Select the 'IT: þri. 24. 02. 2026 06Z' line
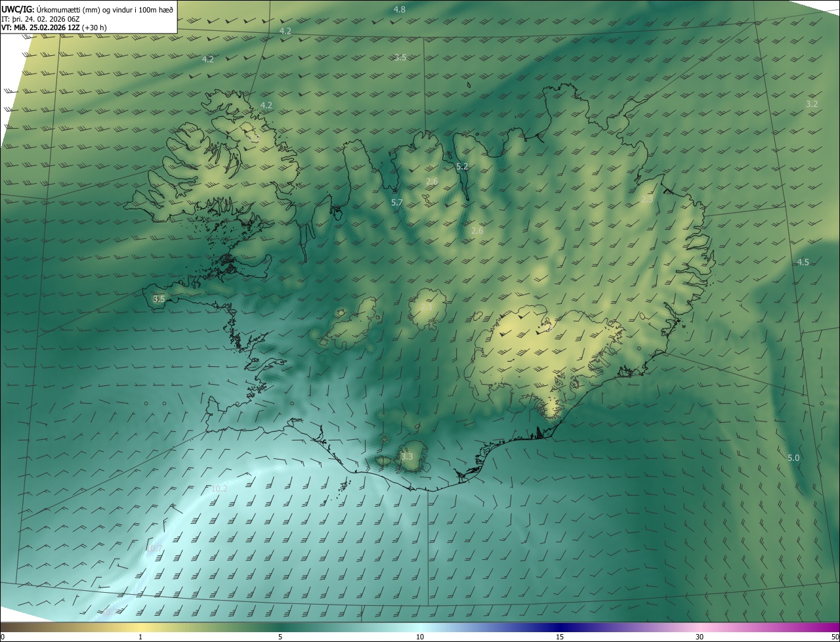 click(41, 18)
